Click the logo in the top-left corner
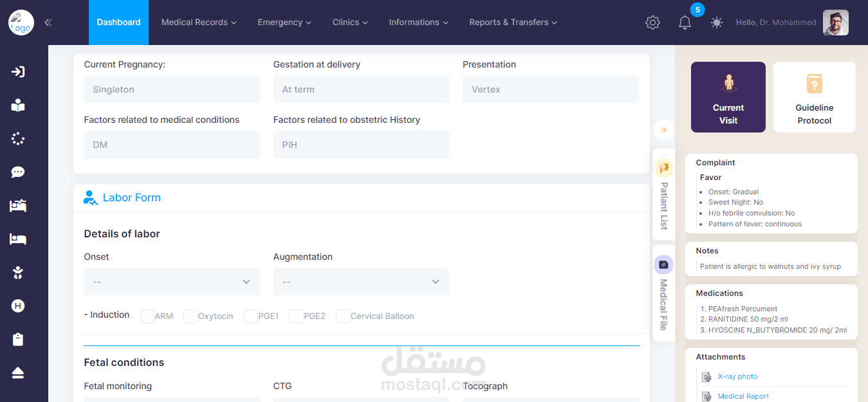868x402 pixels. pos(21,23)
